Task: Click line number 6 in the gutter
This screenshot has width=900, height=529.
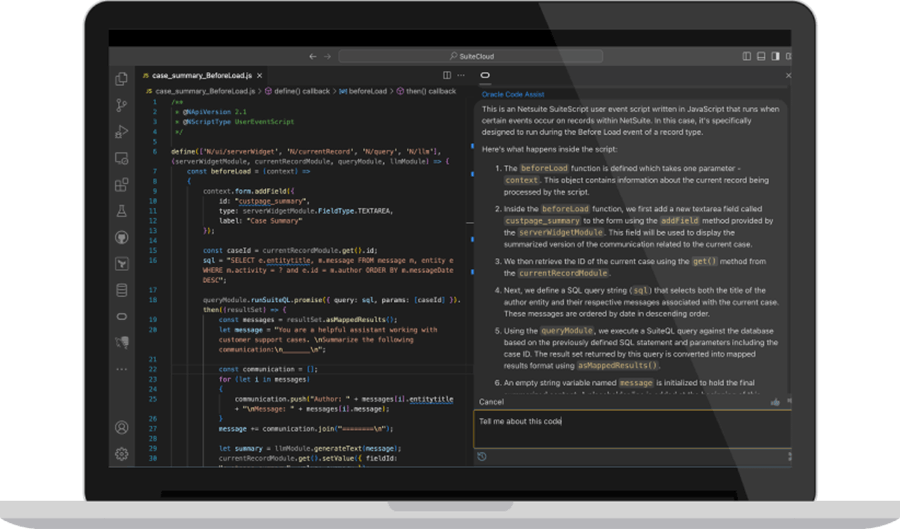Action: [x=154, y=151]
